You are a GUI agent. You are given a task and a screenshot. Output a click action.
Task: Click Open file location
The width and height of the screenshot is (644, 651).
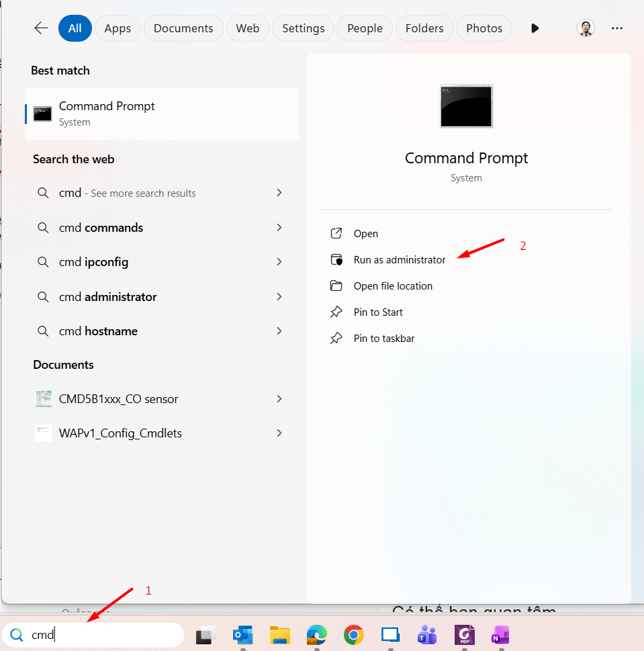[x=393, y=286]
